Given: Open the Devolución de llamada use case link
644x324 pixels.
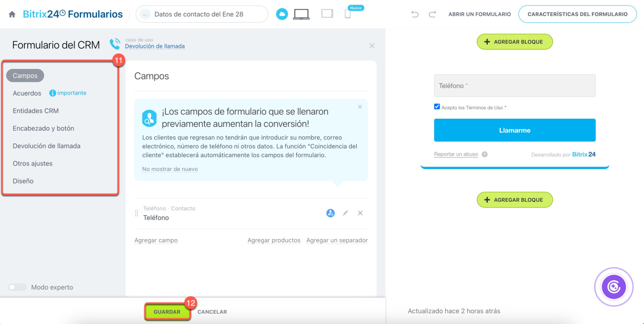Looking at the screenshot, I should [154, 46].
